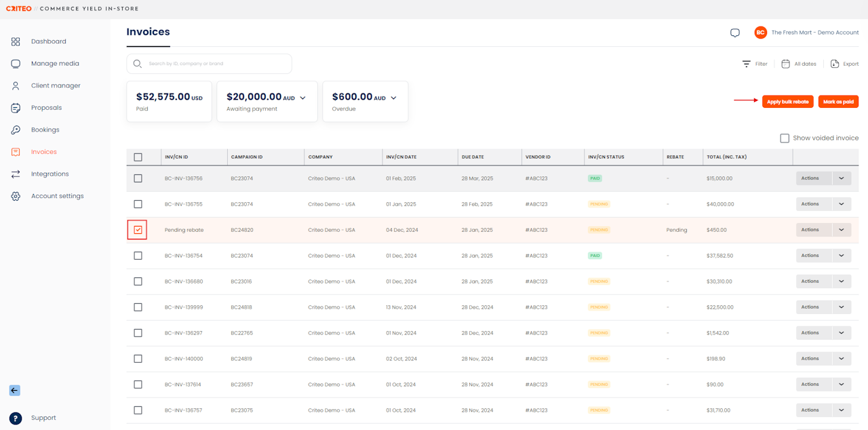Open the chat messages icon in header

click(734, 33)
